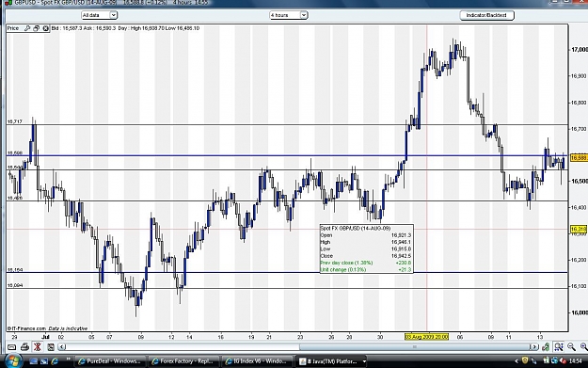Zoom out with the minus magnifier icon
Image resolution: width=588 pixels, height=368 pixels.
(571, 347)
